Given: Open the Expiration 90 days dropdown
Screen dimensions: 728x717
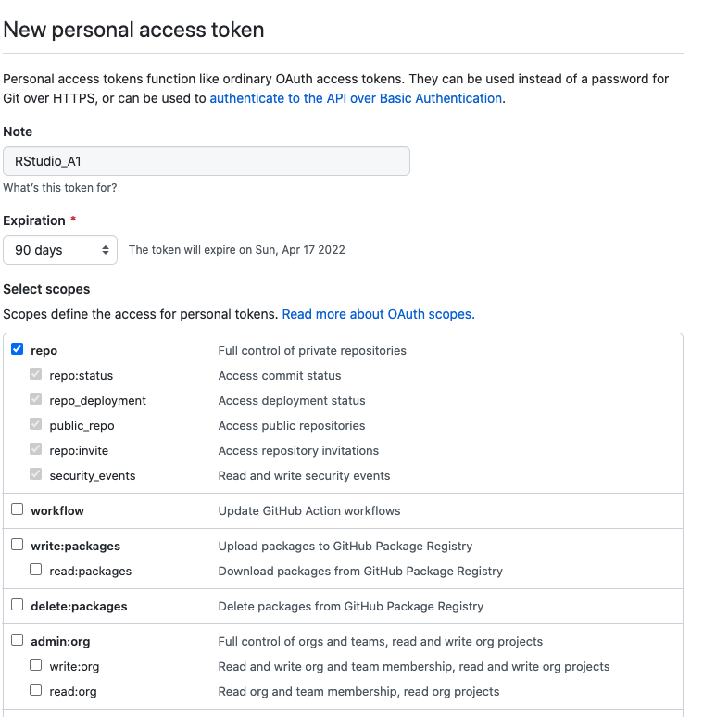Looking at the screenshot, I should coord(61,250).
